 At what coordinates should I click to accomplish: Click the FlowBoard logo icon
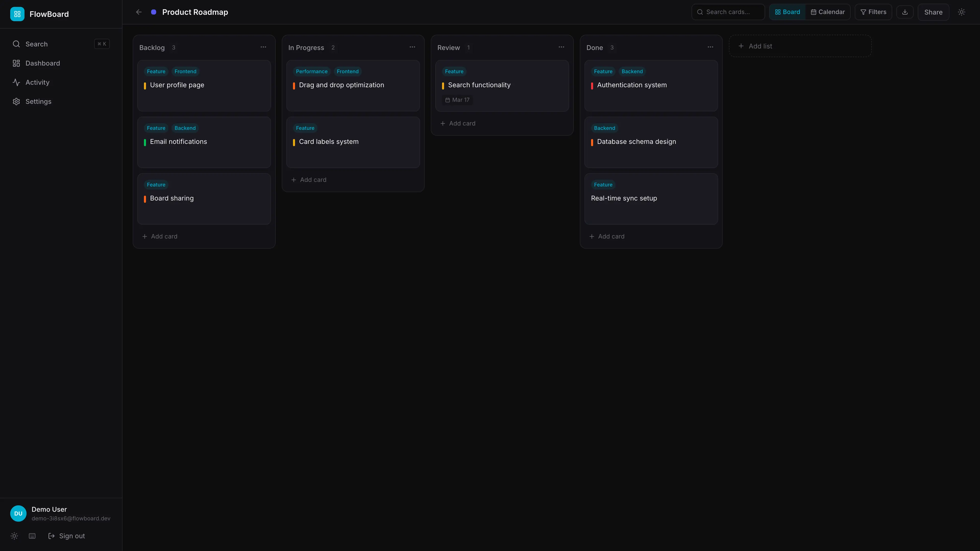tap(17, 14)
